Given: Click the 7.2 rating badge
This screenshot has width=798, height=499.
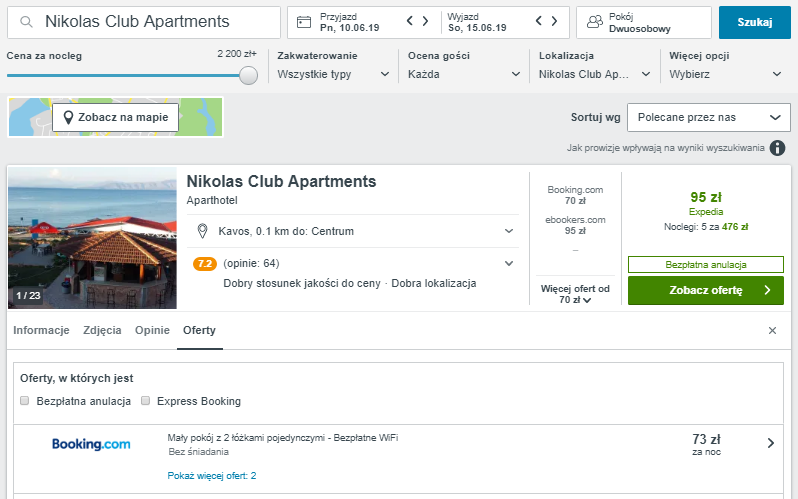Looking at the screenshot, I should click(205, 264).
